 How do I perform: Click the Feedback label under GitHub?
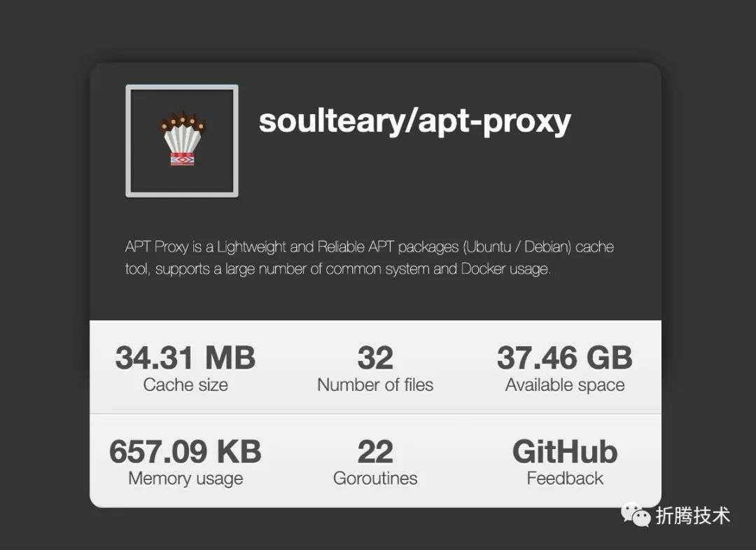(565, 479)
